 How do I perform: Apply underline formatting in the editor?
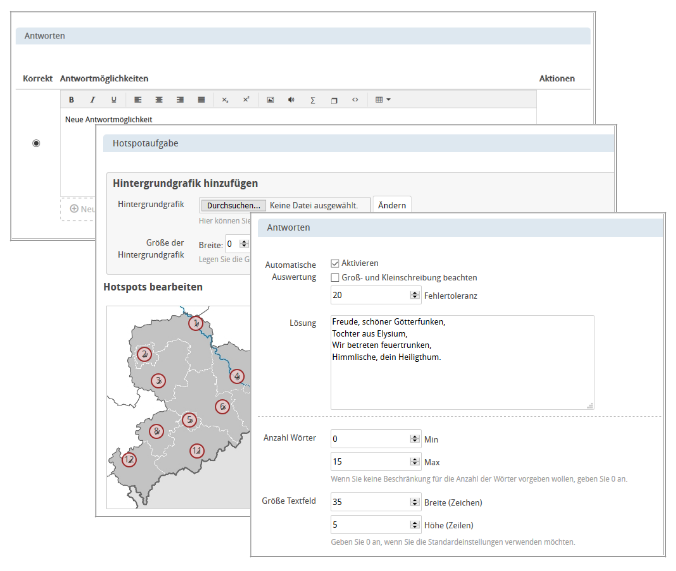113,100
